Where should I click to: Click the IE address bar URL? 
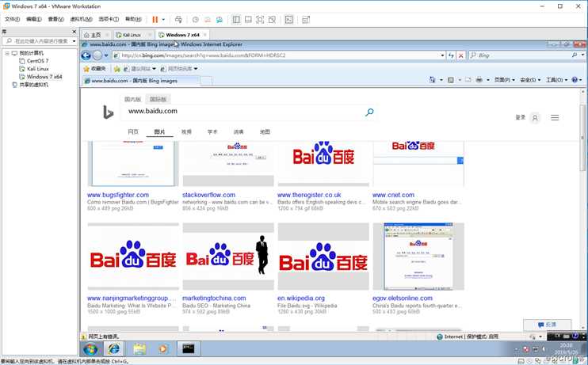click(204, 55)
